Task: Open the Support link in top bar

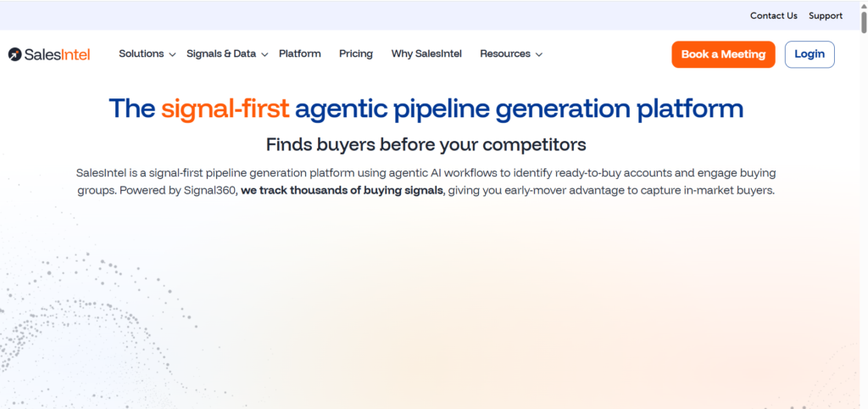Action: [x=825, y=15]
